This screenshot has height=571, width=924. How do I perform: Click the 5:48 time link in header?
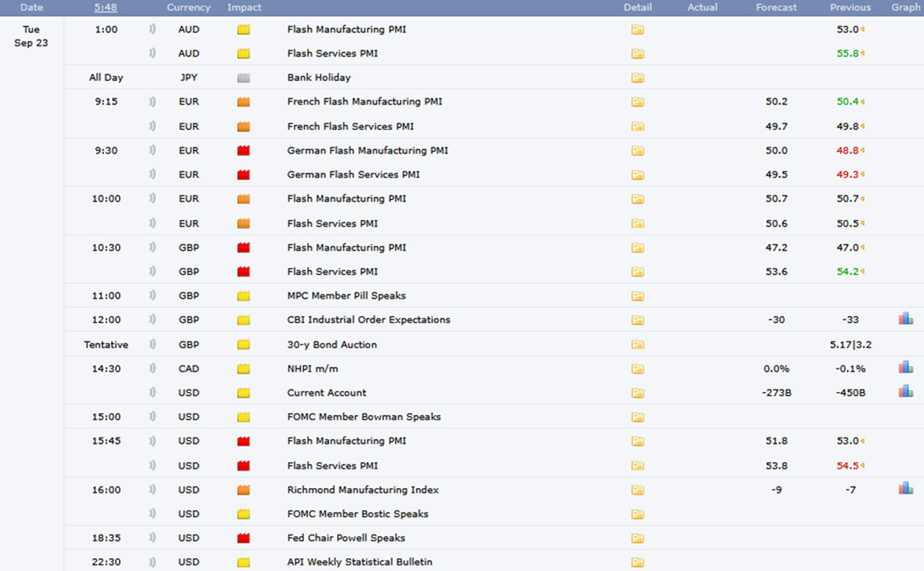(x=106, y=7)
